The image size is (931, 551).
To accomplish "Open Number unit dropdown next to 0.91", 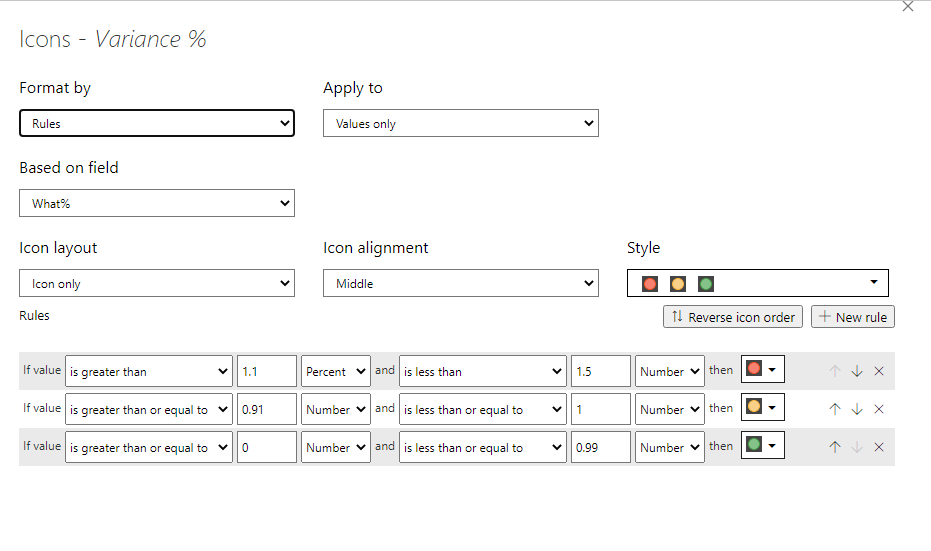I will coord(335,409).
